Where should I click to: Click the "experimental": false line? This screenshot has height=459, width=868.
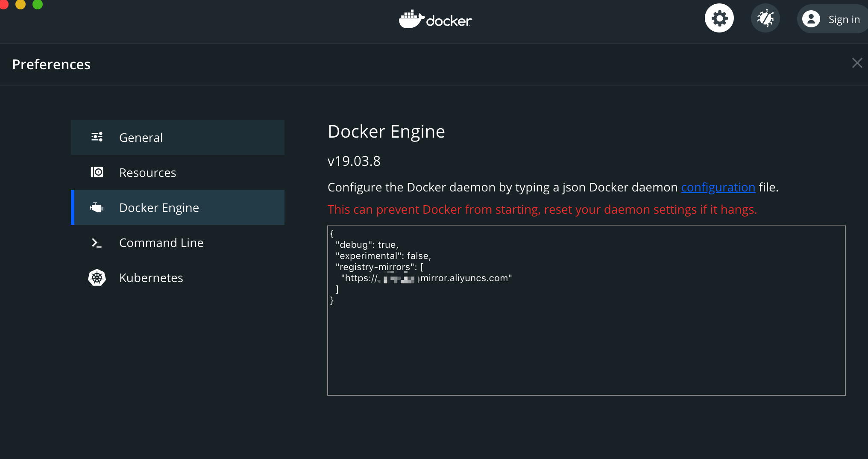[383, 256]
